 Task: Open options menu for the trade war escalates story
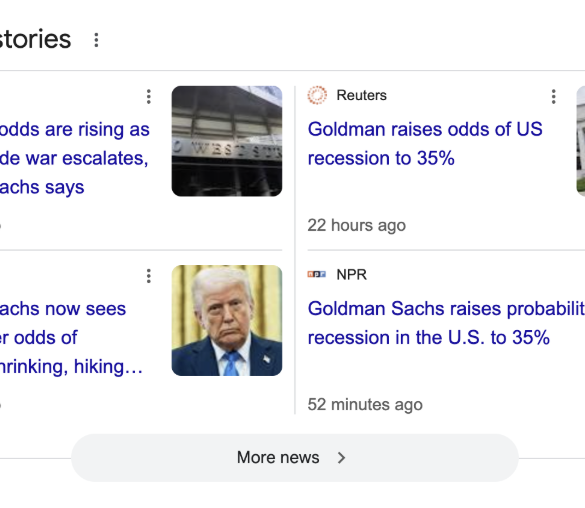(148, 97)
